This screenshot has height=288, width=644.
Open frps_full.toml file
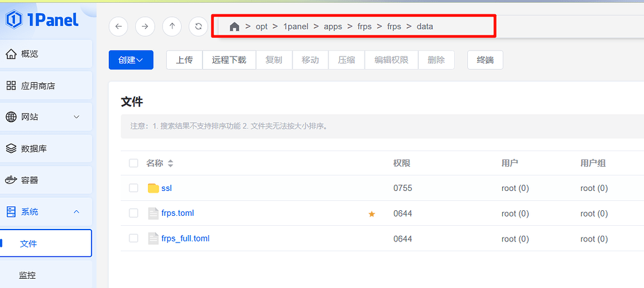tap(185, 238)
